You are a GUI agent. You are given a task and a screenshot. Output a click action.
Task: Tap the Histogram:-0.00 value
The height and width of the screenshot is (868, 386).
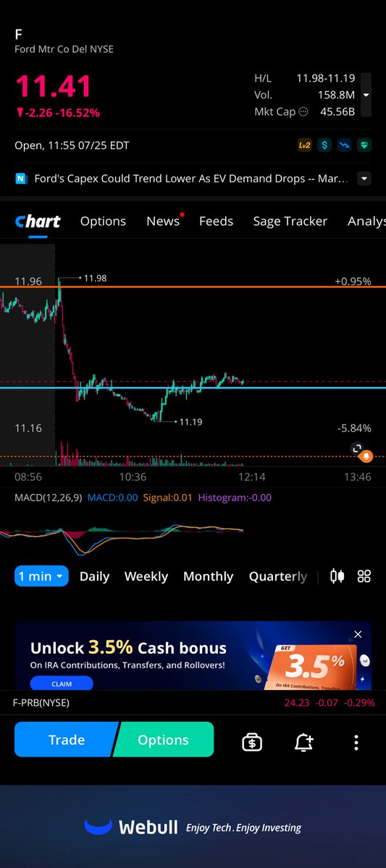(x=235, y=498)
